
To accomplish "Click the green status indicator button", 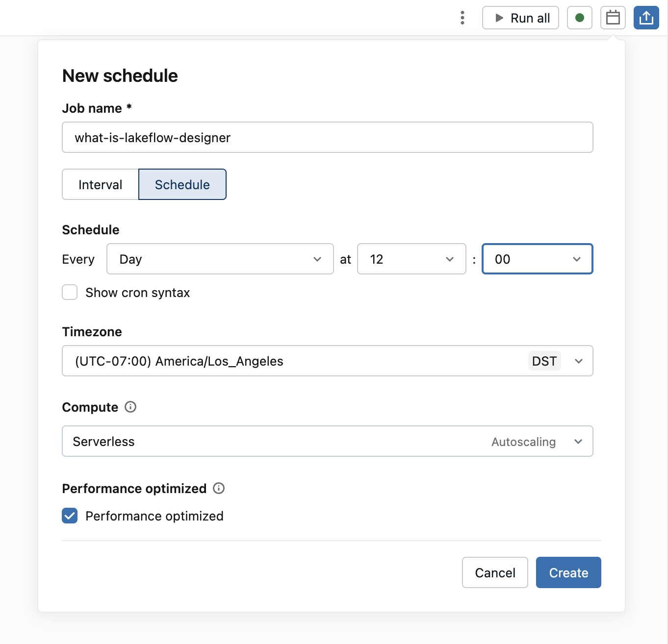I will (580, 18).
